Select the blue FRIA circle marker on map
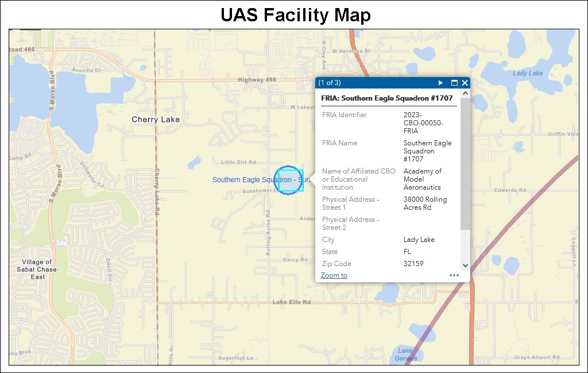This screenshot has width=588, height=373. tap(288, 180)
